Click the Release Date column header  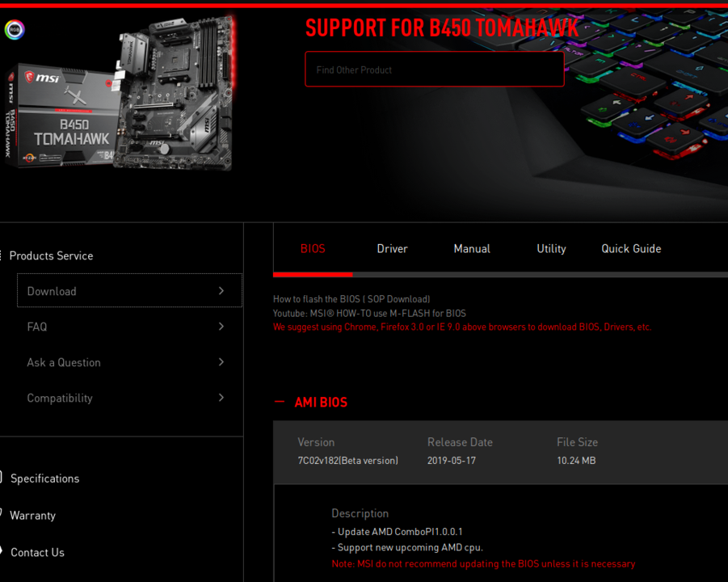[460, 442]
